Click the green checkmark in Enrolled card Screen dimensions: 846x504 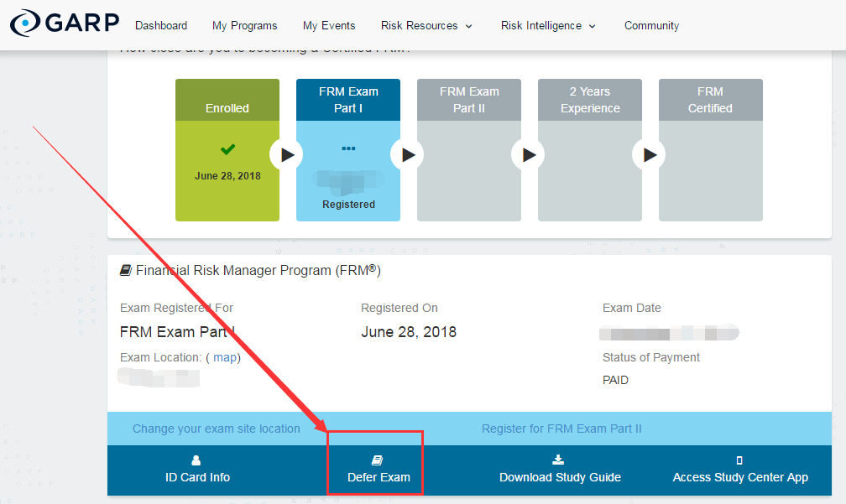click(x=227, y=150)
